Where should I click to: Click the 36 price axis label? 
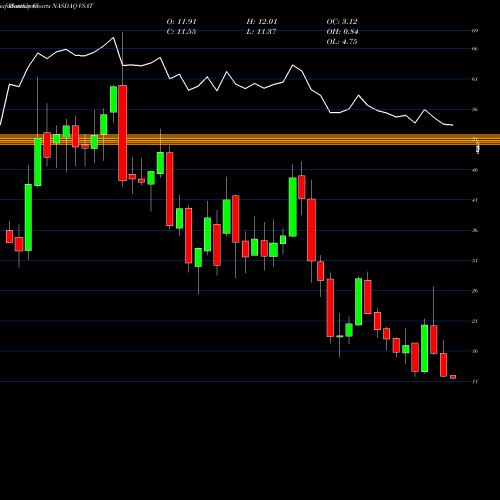(x=475, y=231)
